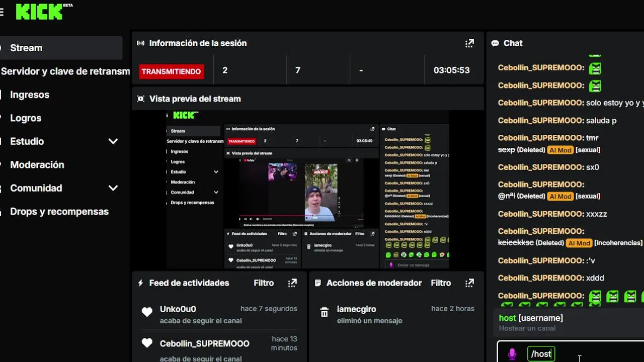
Task: Click the session info value 2
Action: [225, 70]
